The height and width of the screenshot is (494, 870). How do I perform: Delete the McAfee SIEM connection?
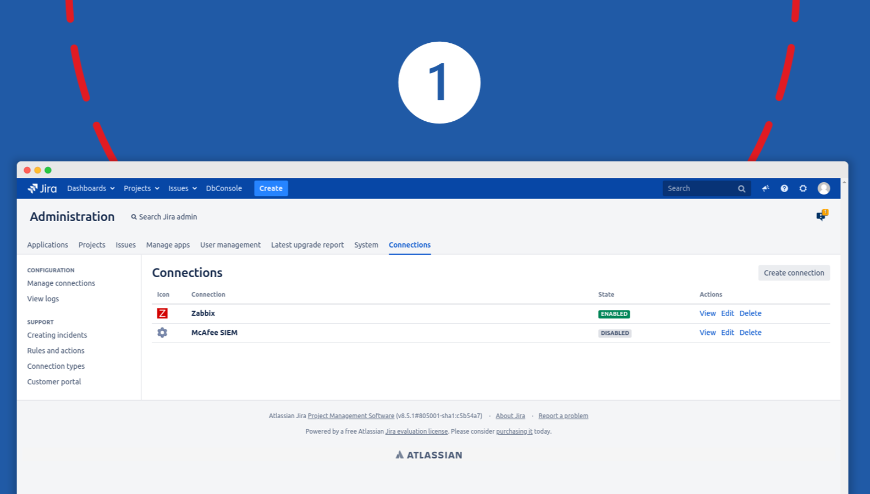point(751,332)
